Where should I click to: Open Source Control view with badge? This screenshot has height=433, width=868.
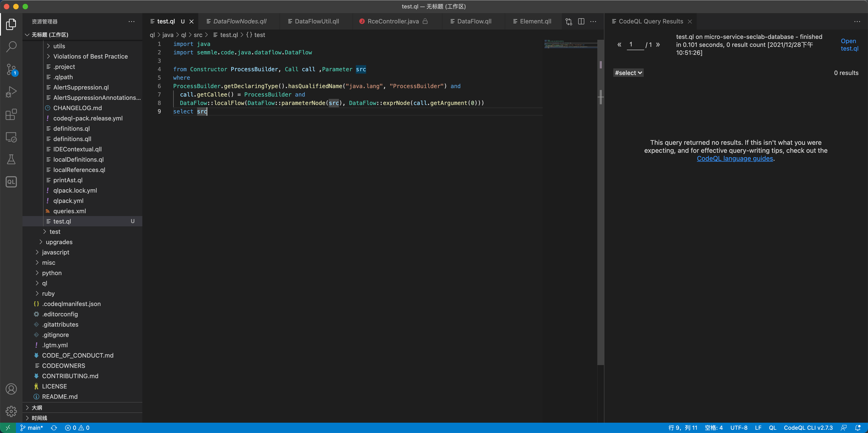tap(11, 69)
